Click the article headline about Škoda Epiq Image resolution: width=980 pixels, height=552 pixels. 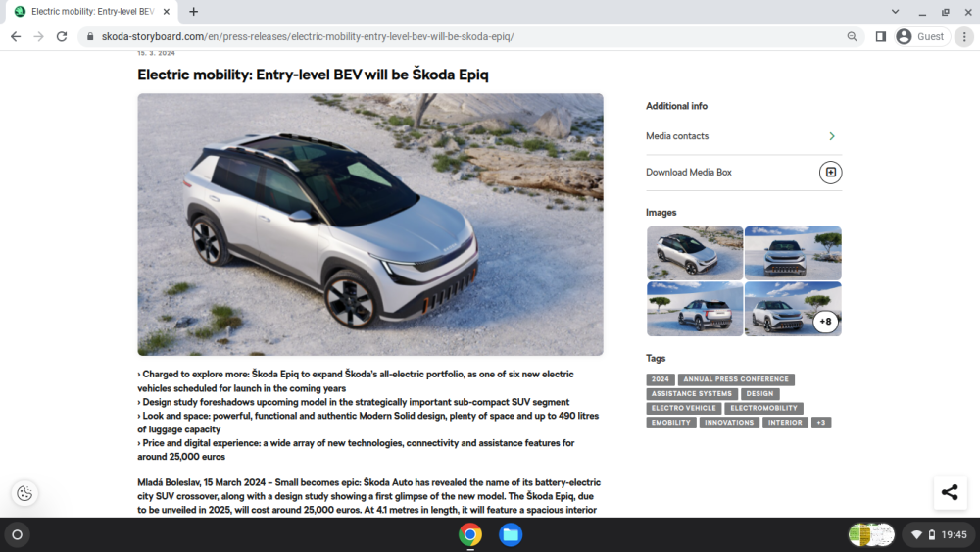click(x=314, y=75)
